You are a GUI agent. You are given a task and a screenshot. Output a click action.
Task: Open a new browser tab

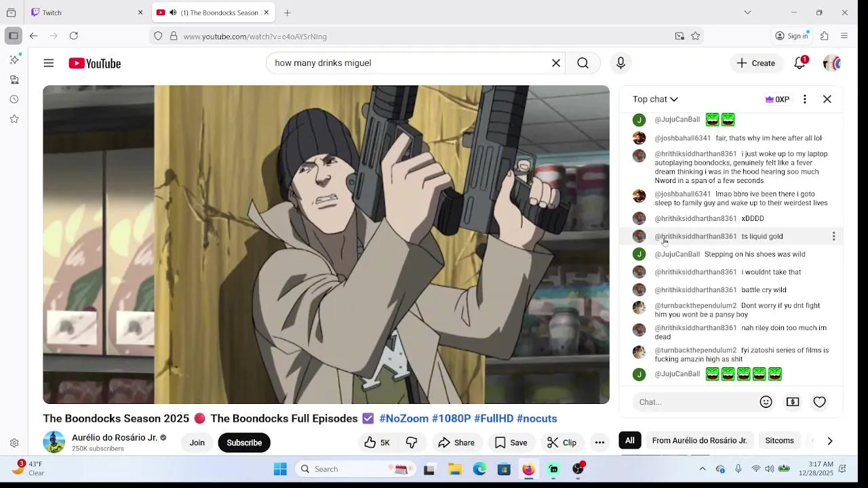288,12
